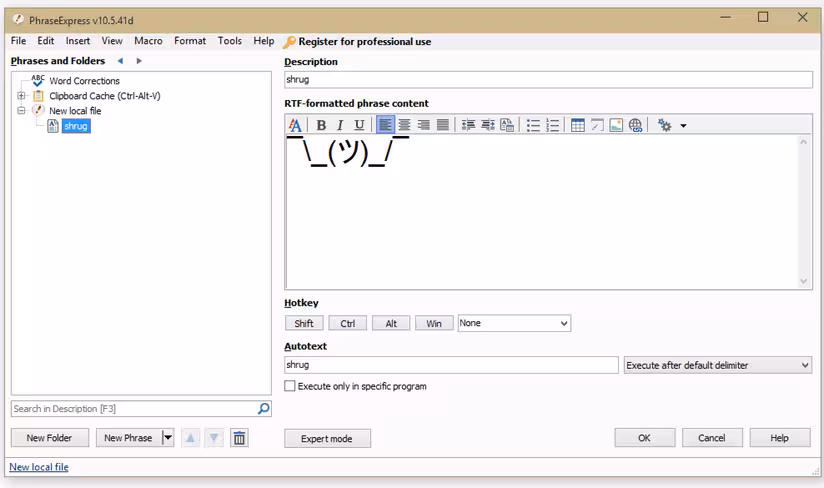Toggle the Alt hotkey modifier
This screenshot has width=824, height=488.
[x=391, y=323]
